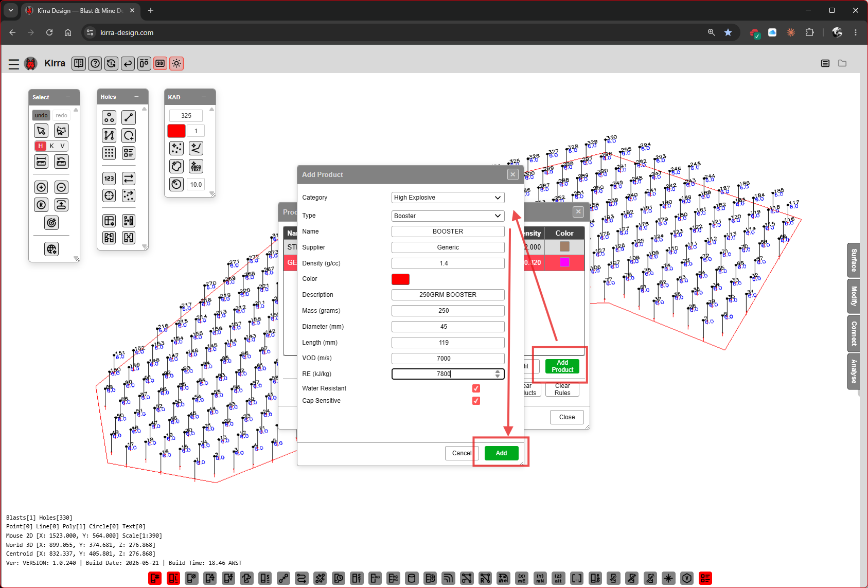Collapse the KAD panel
The height and width of the screenshot is (588, 868).
204,97
